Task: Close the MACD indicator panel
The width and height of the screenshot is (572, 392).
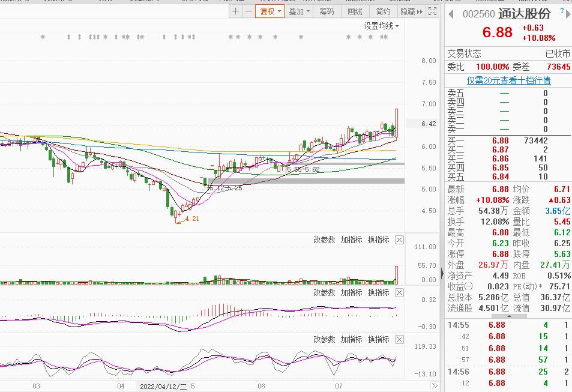Action: pos(400,292)
